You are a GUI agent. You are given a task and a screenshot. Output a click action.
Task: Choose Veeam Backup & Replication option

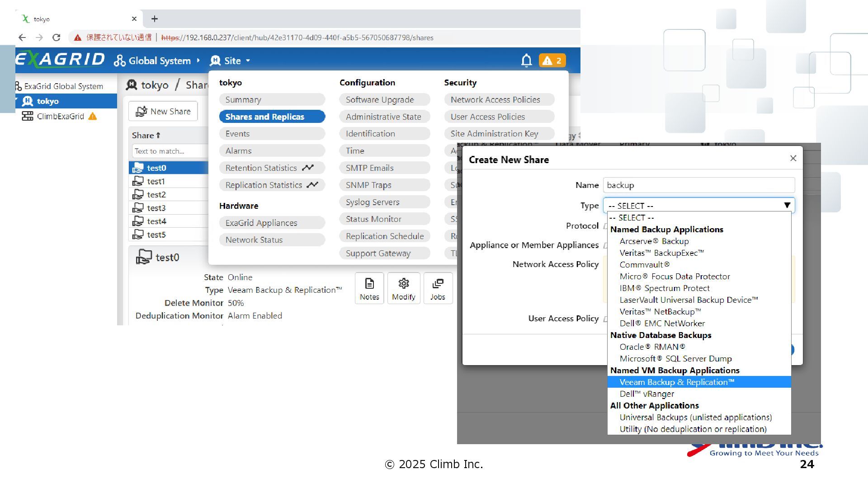(676, 382)
